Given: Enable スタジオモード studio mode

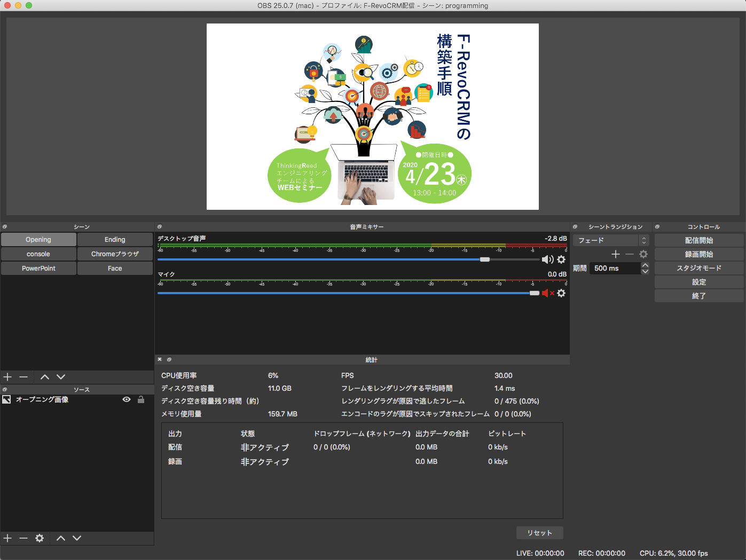Looking at the screenshot, I should (x=699, y=268).
